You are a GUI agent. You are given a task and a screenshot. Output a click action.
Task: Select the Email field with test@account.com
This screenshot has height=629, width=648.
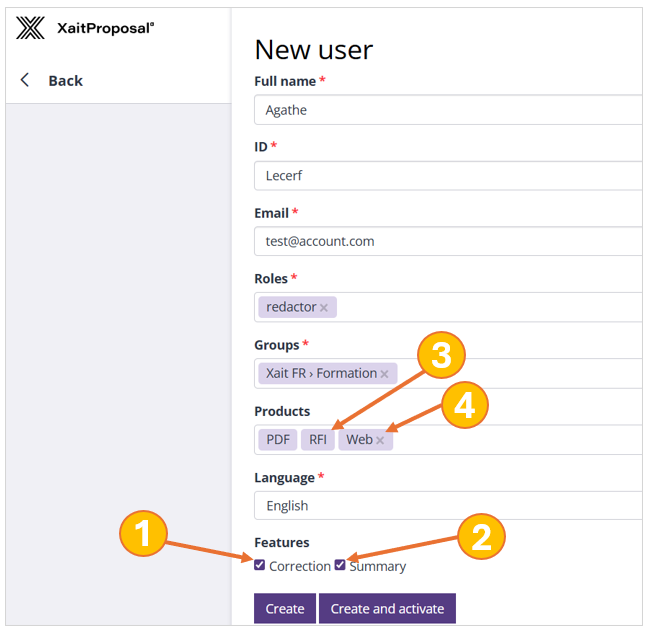tap(448, 241)
